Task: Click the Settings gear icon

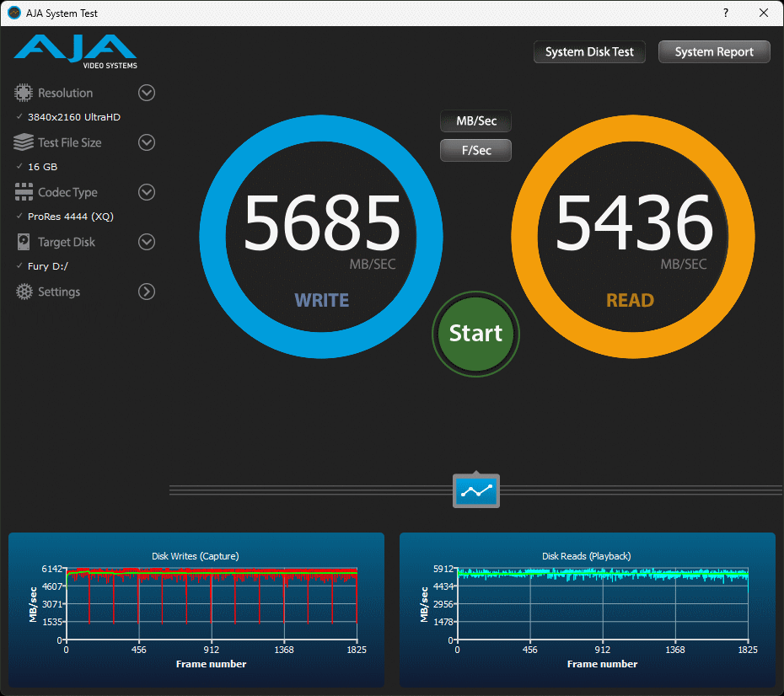Action: tap(24, 292)
